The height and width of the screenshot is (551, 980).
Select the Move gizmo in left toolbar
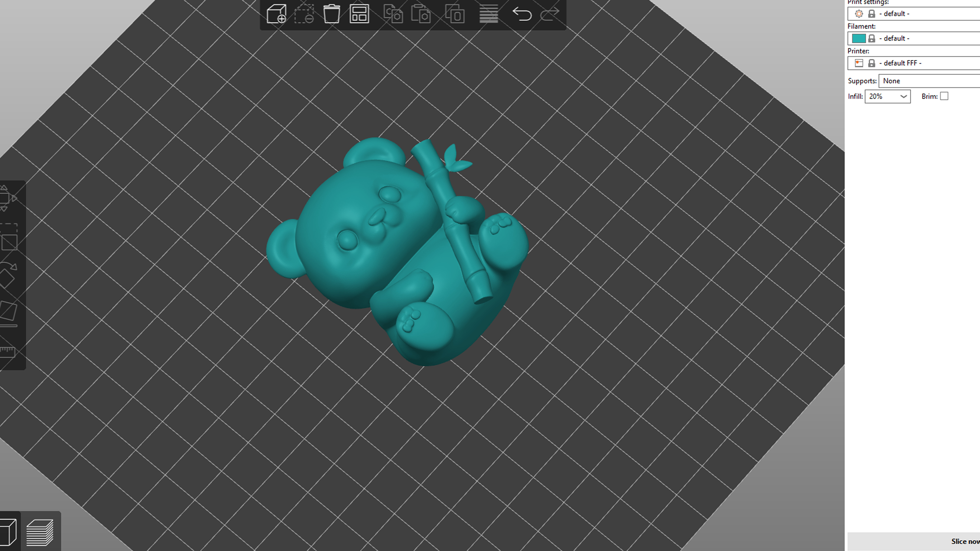(x=8, y=198)
